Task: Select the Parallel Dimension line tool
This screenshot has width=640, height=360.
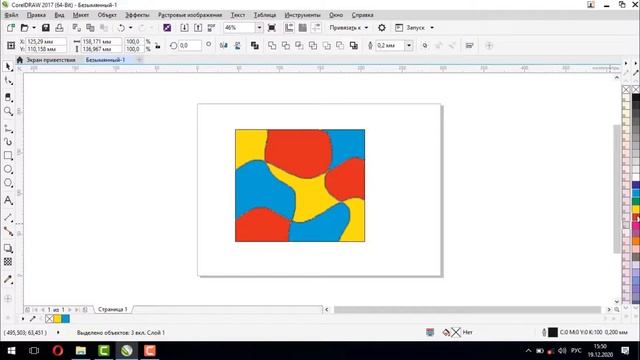Action: click(8, 217)
